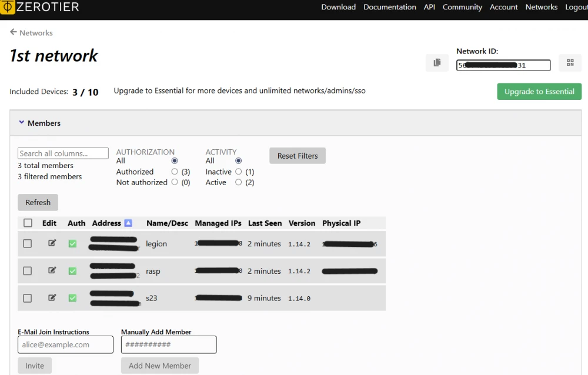The width and height of the screenshot is (588, 375).
Task: Edit the s23 member settings
Action: (52, 298)
